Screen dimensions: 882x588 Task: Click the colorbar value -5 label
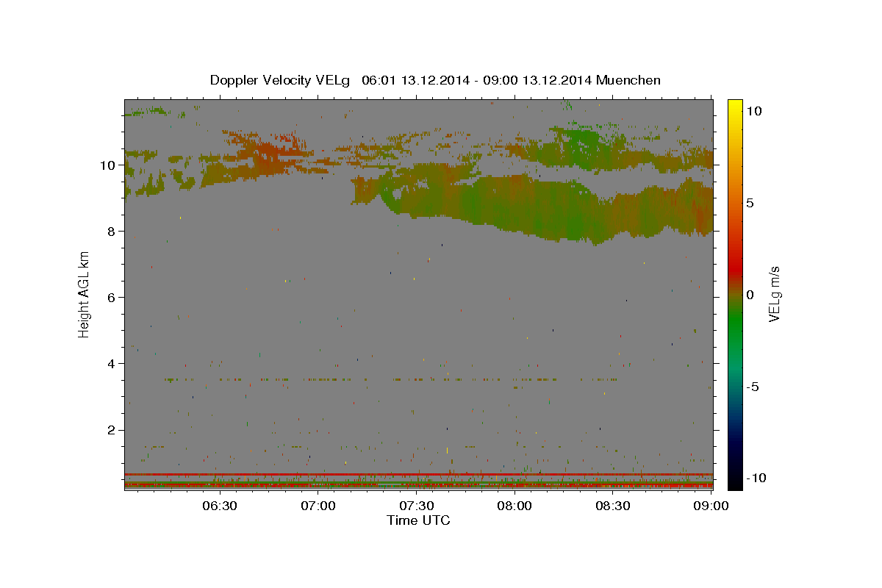point(754,387)
